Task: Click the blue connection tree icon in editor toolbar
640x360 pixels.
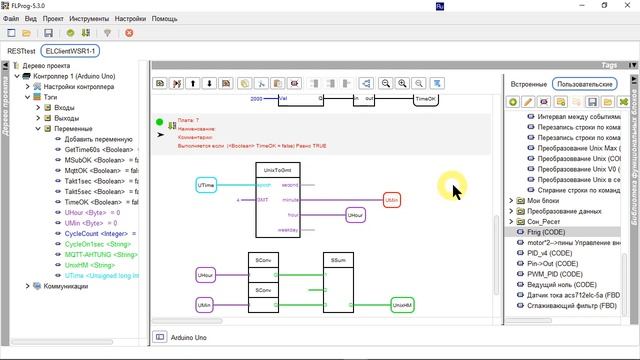Action: coord(366,83)
